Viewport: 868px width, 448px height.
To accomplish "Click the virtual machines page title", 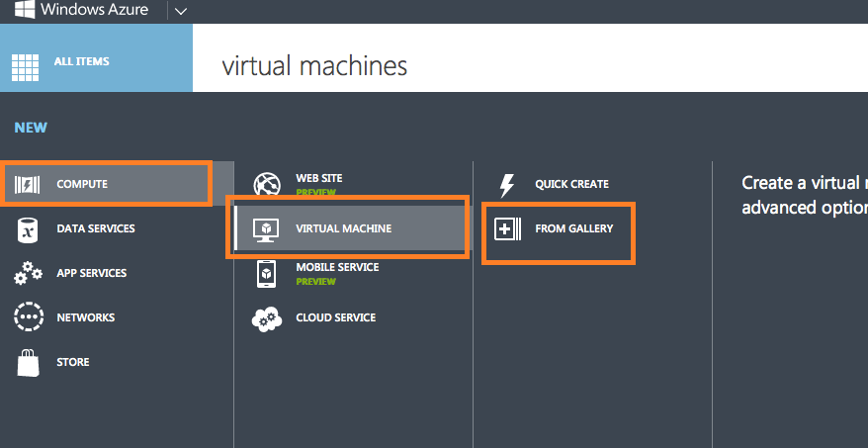I will (x=314, y=66).
